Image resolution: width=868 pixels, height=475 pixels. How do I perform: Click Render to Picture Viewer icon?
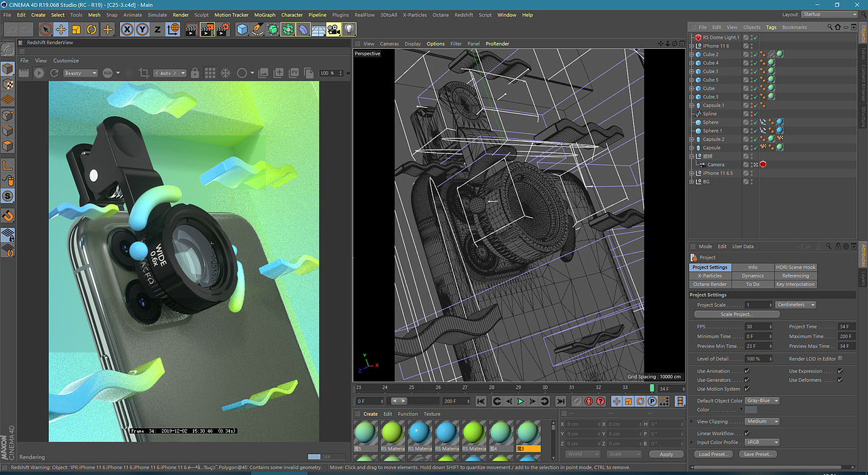(x=207, y=29)
